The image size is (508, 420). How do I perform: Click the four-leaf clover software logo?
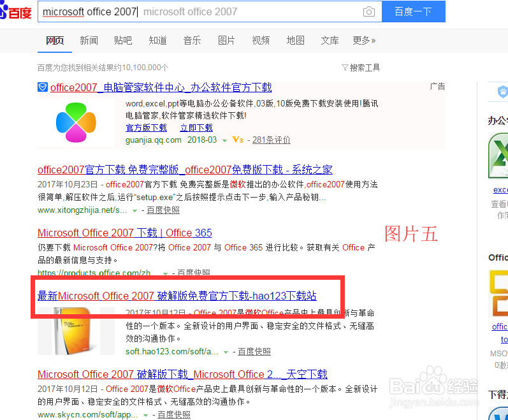coord(76,122)
